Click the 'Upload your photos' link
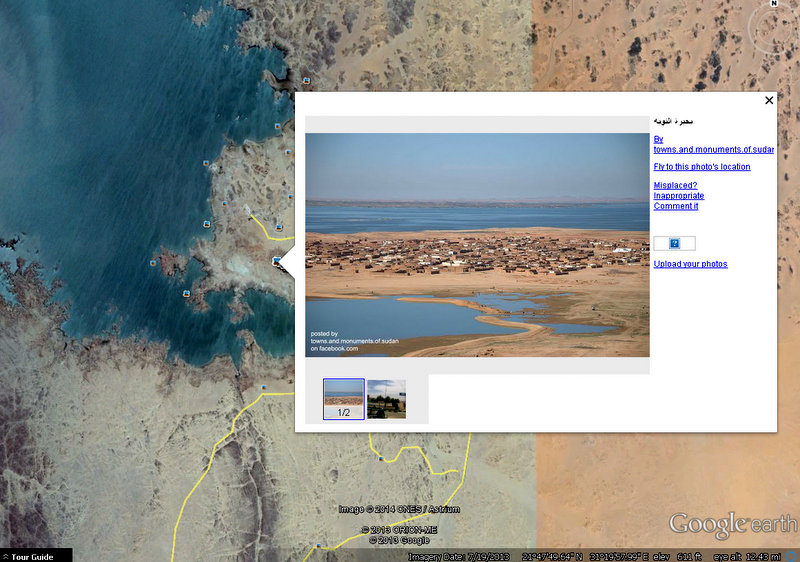The width and height of the screenshot is (800, 562). [690, 264]
